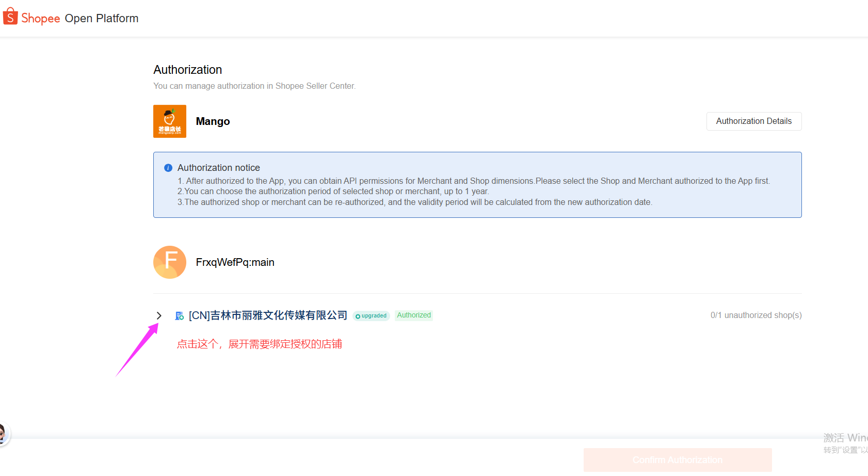Click the blue merchant icon before [CN] name
Viewport: 868px width, 476px height.
point(179,316)
